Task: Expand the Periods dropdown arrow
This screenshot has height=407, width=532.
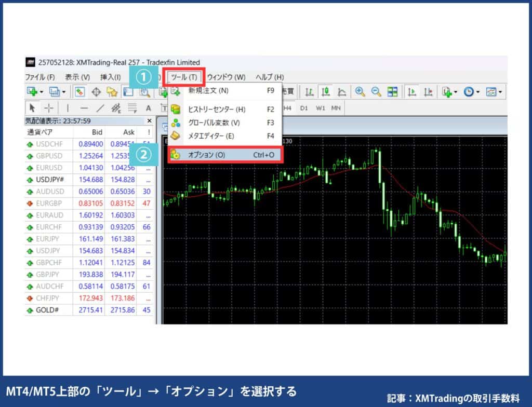Action: click(478, 92)
